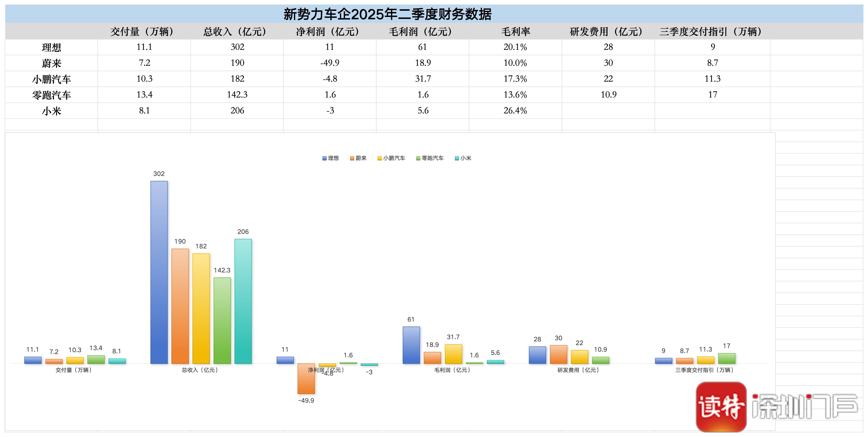The width and height of the screenshot is (868, 437).
Task: Click table cell 8.7 in 蔚来 row
Action: click(x=713, y=63)
